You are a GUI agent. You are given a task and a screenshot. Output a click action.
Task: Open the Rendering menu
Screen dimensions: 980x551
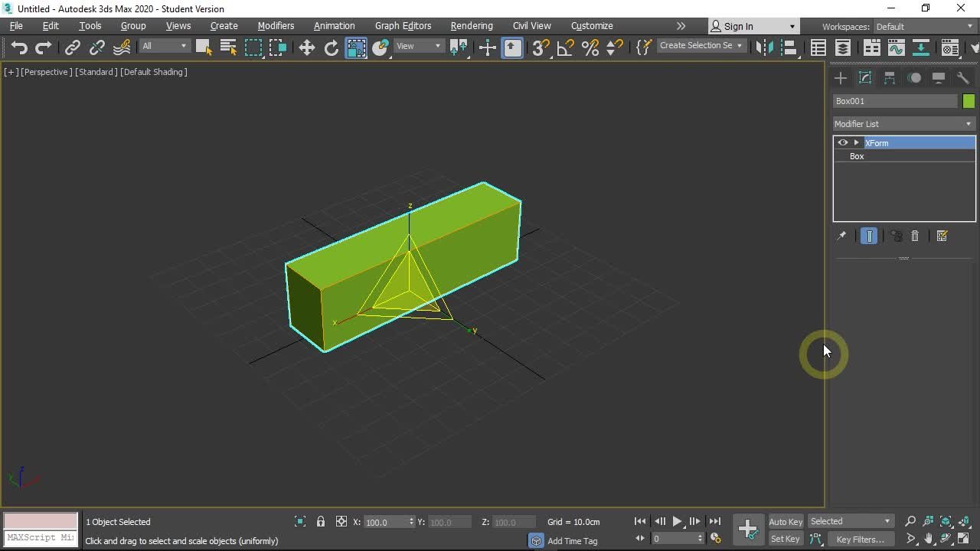(471, 26)
